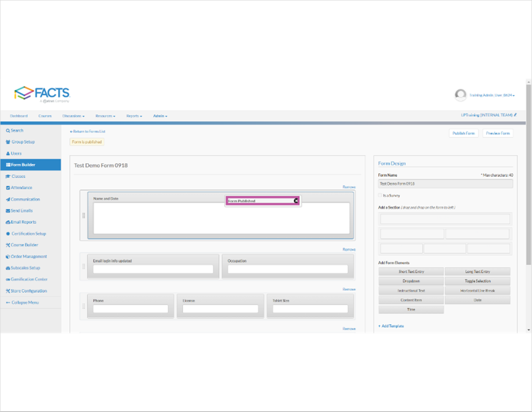Click the Gamification Center gamepad icon
The width and height of the screenshot is (532, 412).
pos(8,279)
